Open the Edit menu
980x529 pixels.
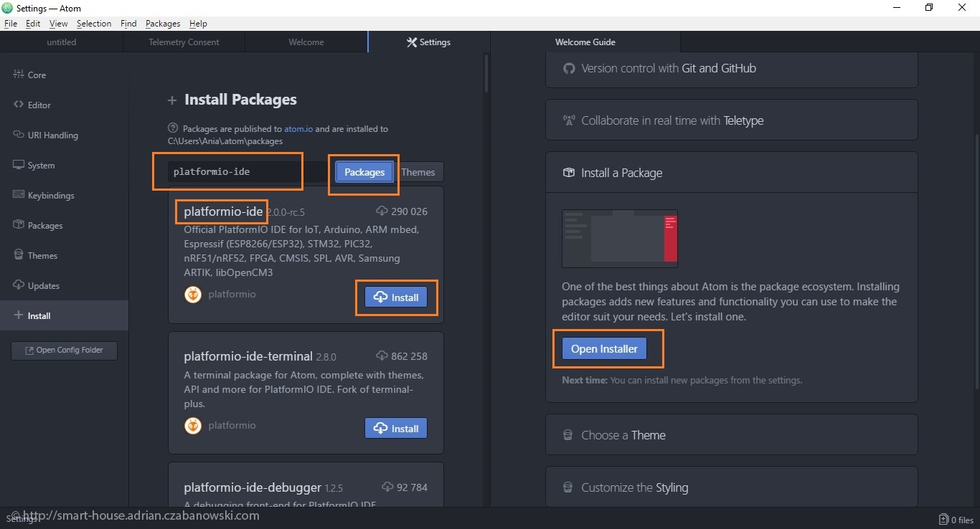(x=33, y=23)
